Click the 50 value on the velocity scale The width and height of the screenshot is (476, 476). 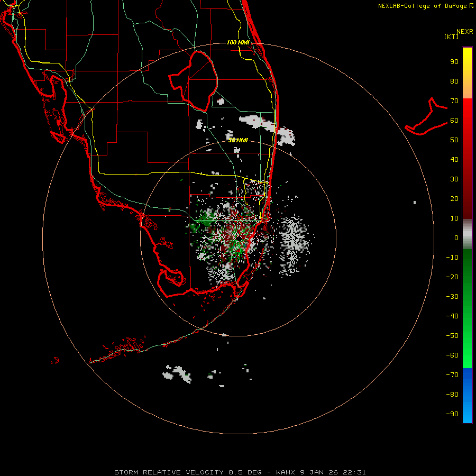coord(454,140)
